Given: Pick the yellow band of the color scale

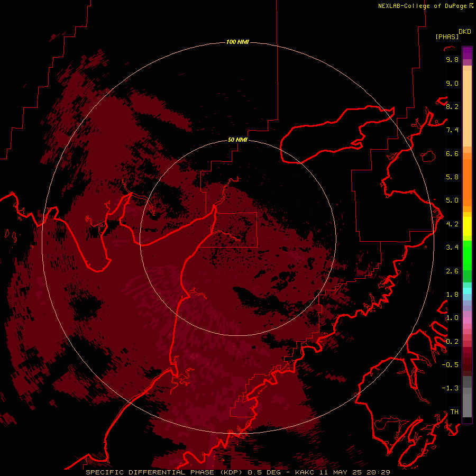Looking at the screenshot, I should pyautogui.click(x=467, y=226).
